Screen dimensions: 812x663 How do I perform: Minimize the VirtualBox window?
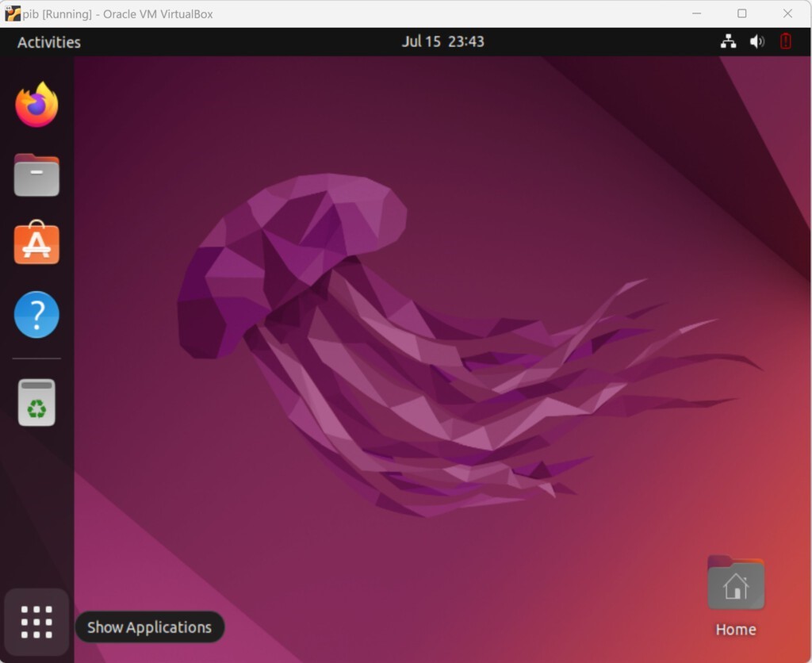pos(696,13)
